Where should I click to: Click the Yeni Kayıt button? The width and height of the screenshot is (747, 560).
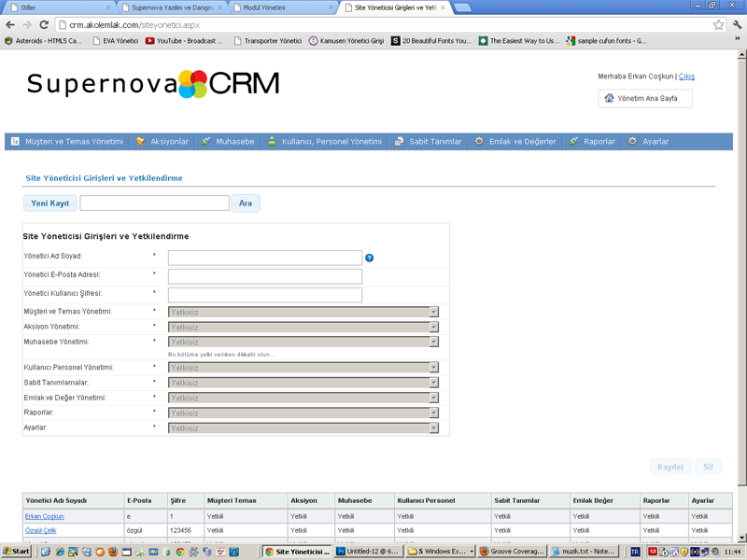click(50, 203)
